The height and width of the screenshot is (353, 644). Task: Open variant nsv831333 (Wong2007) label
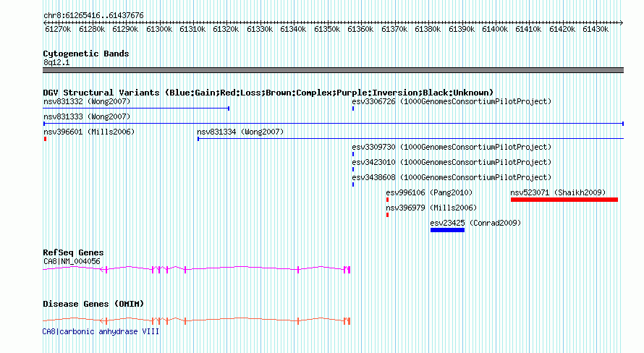pos(87,116)
